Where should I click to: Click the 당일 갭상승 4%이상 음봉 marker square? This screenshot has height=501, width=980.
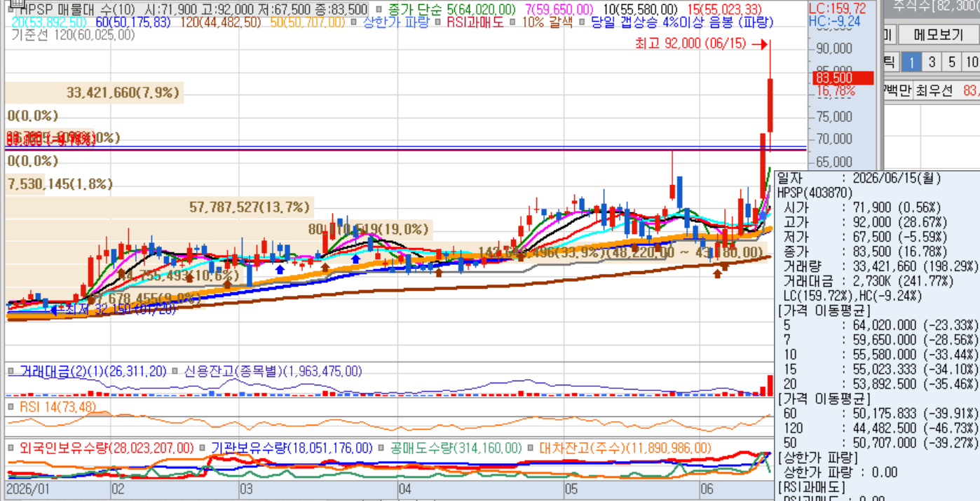(x=582, y=22)
